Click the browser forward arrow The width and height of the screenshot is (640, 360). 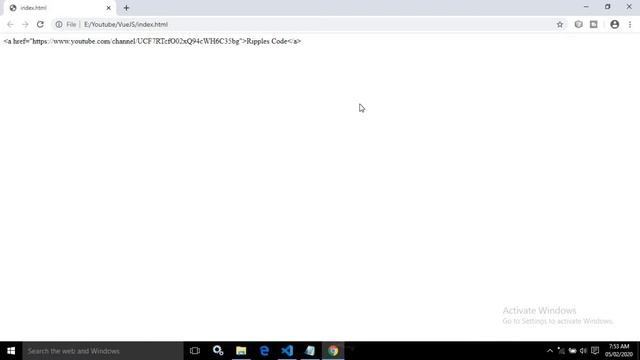(x=25, y=24)
